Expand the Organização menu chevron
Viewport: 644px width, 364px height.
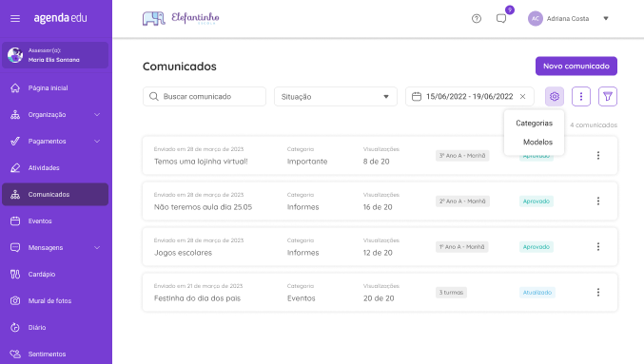pos(97,114)
